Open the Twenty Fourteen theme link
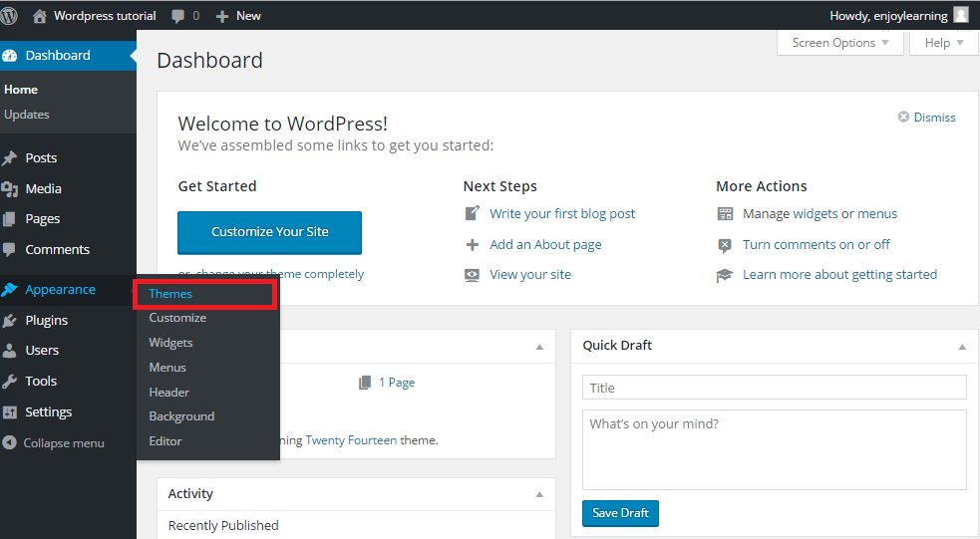The width and height of the screenshot is (980, 539). (351, 440)
